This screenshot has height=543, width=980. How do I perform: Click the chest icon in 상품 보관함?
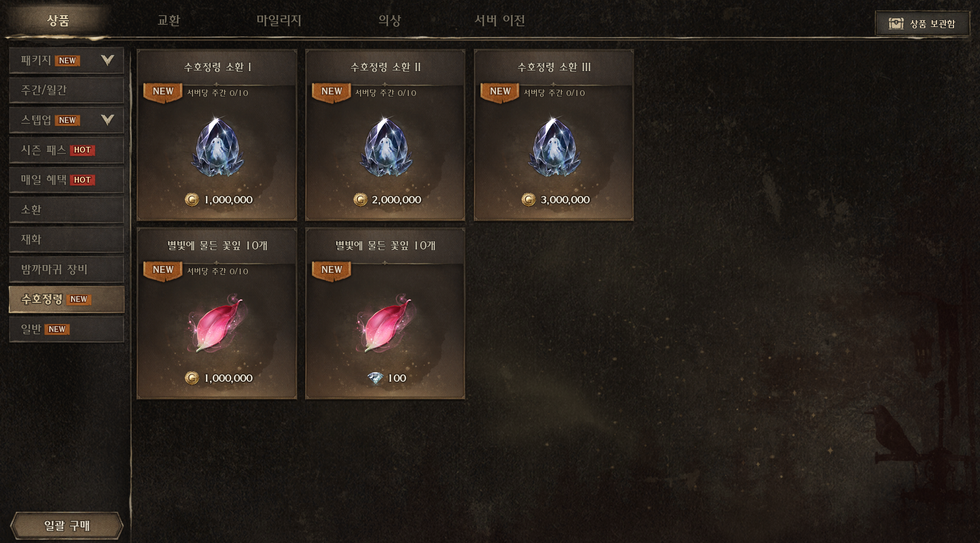pos(896,23)
